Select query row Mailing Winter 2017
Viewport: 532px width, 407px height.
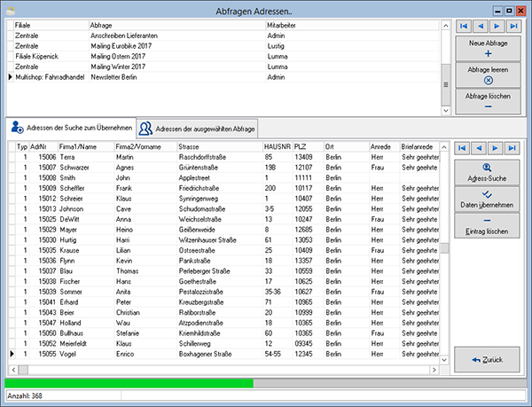[x=223, y=67]
